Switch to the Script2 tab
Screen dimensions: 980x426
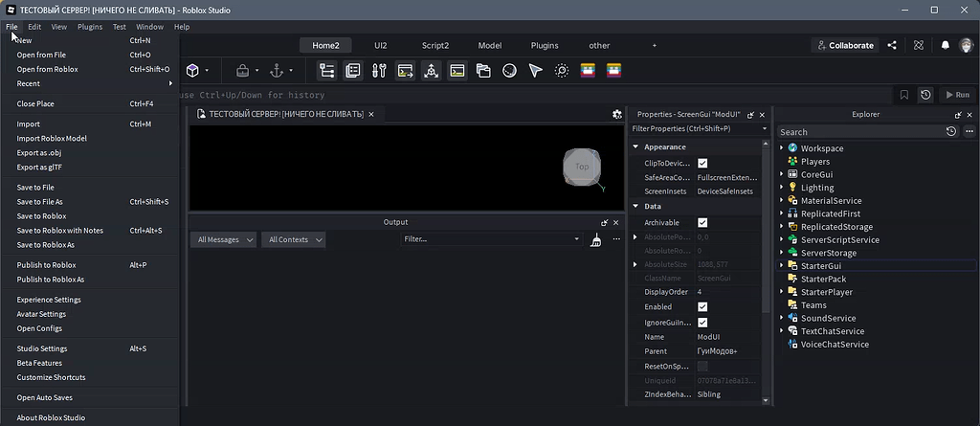(435, 45)
